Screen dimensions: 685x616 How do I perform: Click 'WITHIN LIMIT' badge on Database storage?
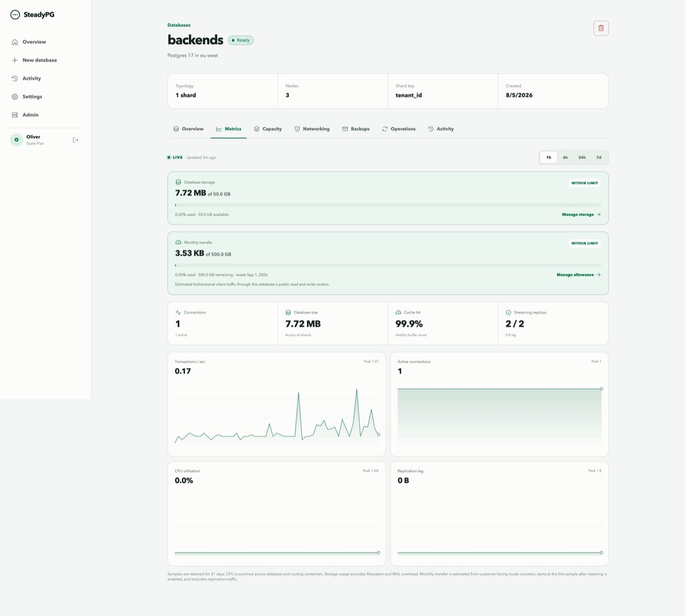coord(584,183)
